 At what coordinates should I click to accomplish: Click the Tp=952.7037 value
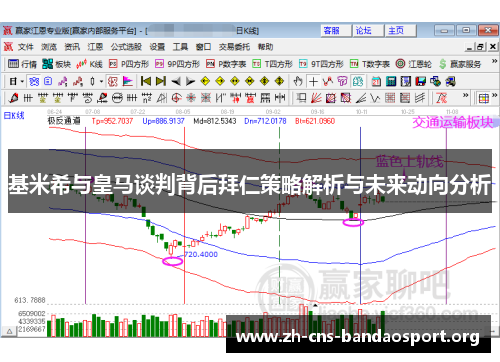pyautogui.click(x=112, y=121)
